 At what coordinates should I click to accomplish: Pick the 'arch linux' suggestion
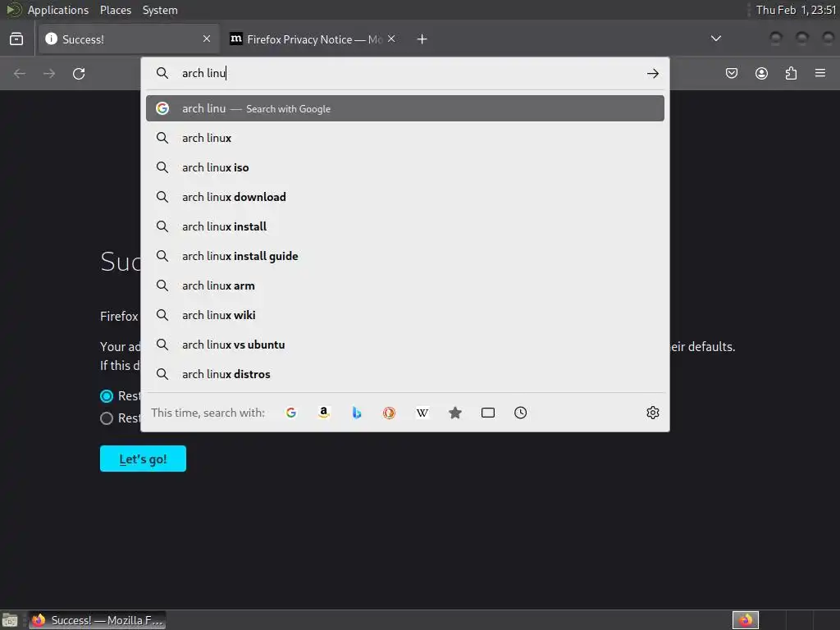pos(405,138)
